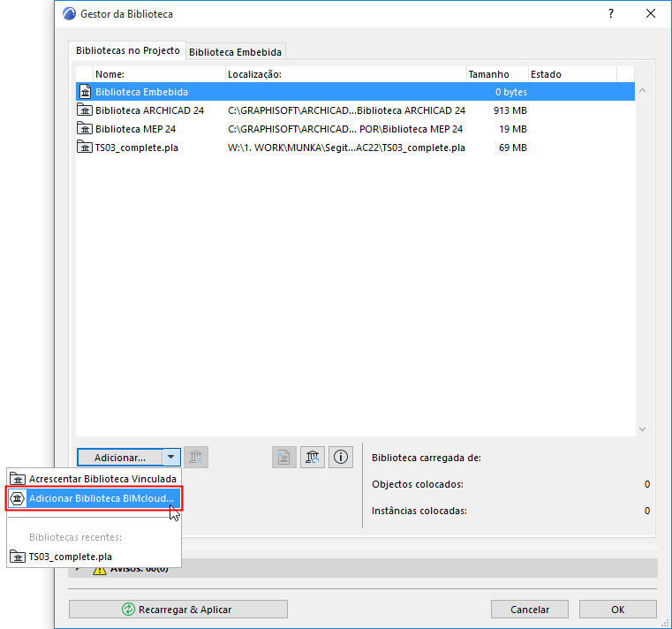672x629 pixels.
Task: Sort by the Nome: column header
Action: [x=159, y=74]
